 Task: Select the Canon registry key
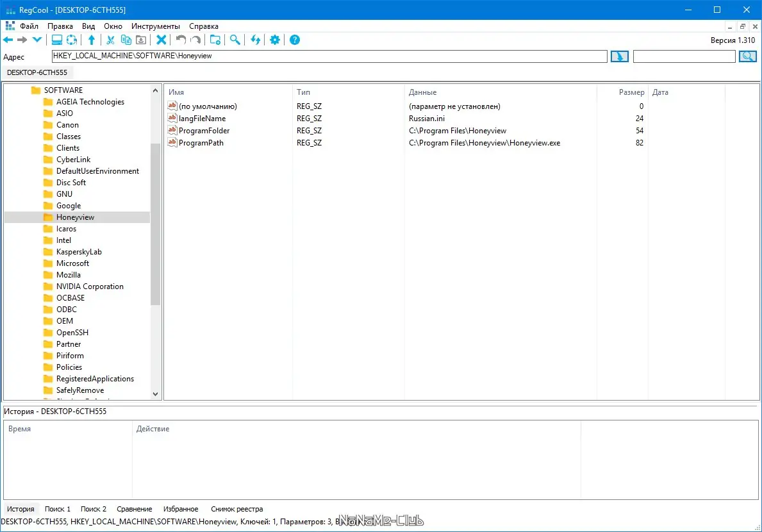67,125
